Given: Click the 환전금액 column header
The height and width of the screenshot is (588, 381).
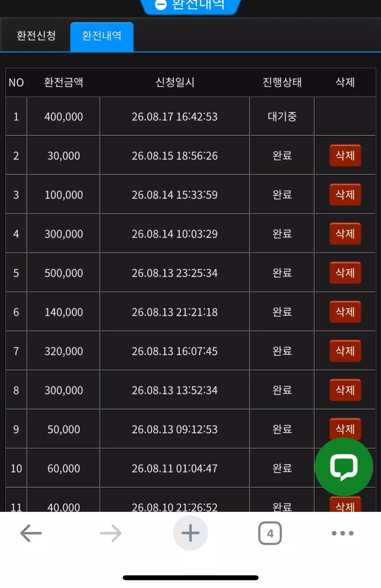Looking at the screenshot, I should 64,82.
